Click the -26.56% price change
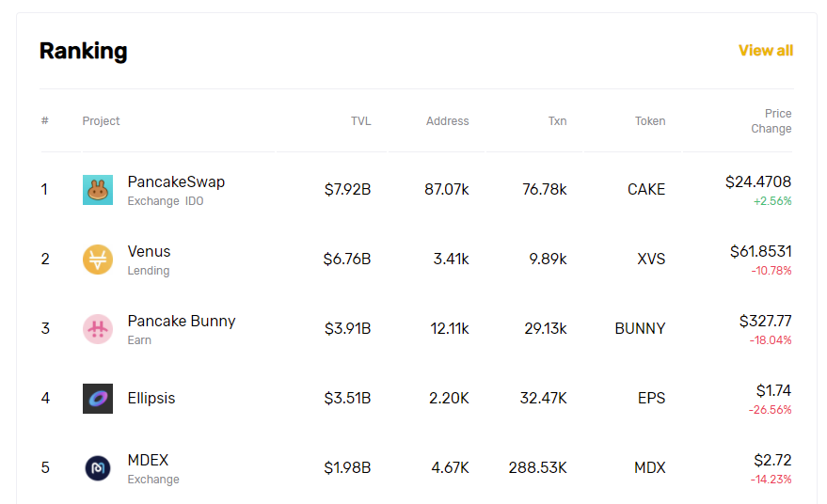This screenshot has width=827, height=504. [x=770, y=410]
